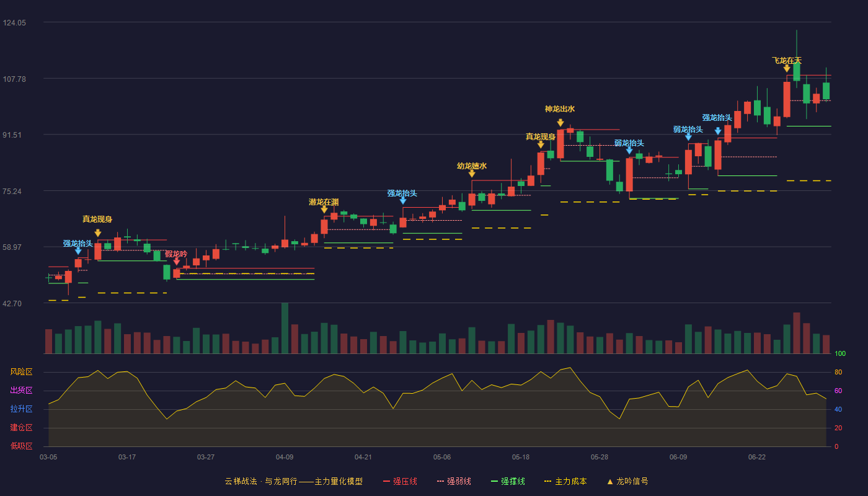Click the 弱龙抬头 arrow near 06-09

(688, 136)
